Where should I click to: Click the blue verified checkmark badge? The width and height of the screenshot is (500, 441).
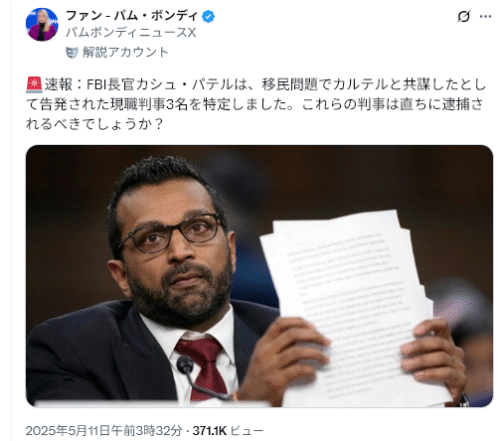coord(209,16)
